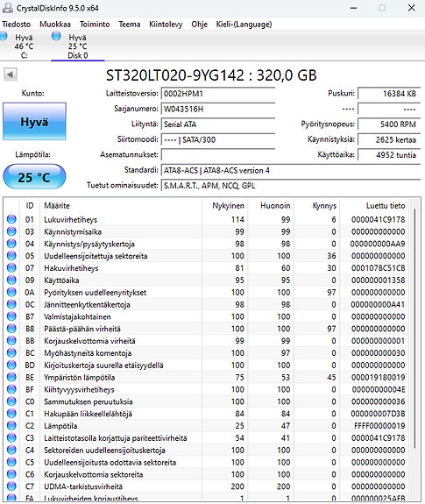Click the blue status orb for Disk 0
Viewport: 425px width, 504px height.
pos(56,36)
